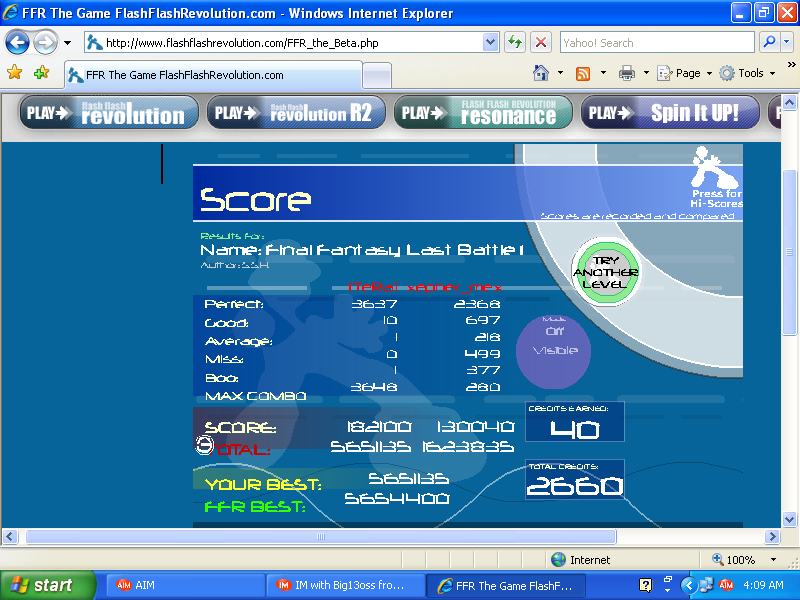This screenshot has height=600, width=800.
Task: Expand the address bar URL dropdown
Action: [490, 43]
